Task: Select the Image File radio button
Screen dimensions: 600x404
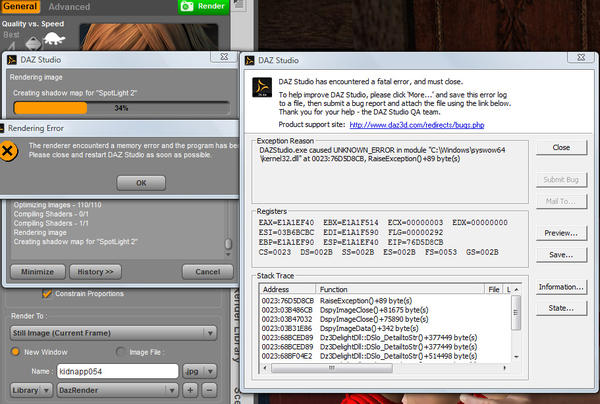Action: pyautogui.click(x=120, y=352)
